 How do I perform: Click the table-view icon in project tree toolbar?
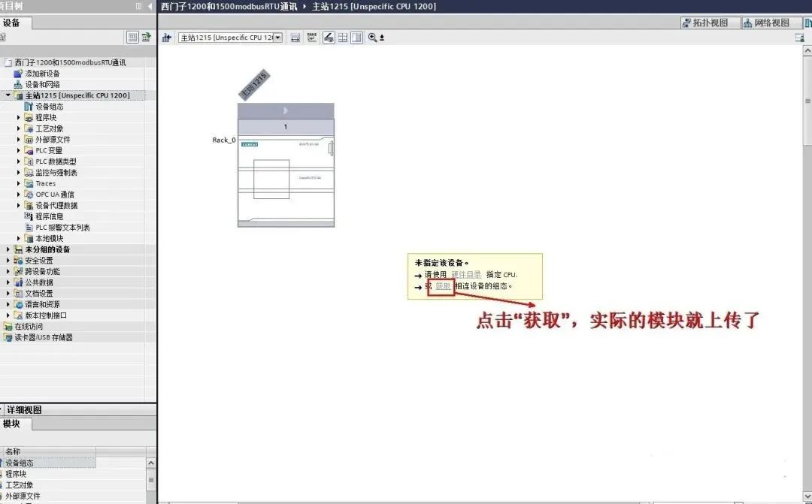click(132, 38)
